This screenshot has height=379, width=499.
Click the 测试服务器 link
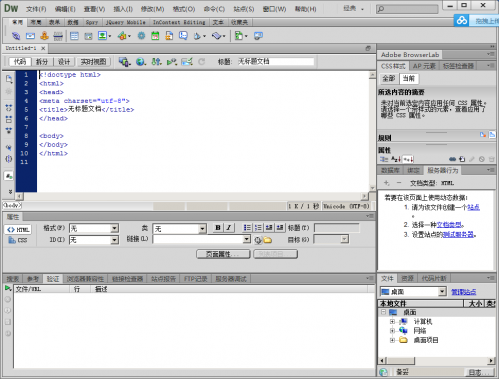click(458, 235)
